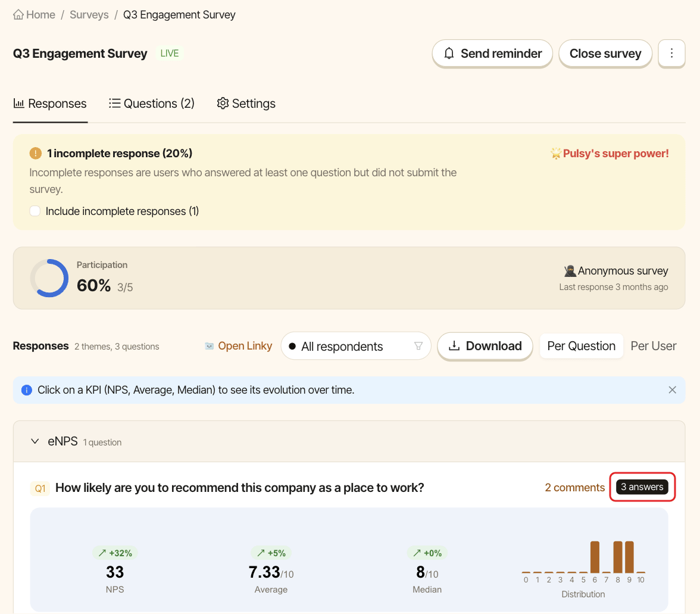The width and height of the screenshot is (700, 614).
Task: Switch to the Questions (2) tab
Action: 152,104
